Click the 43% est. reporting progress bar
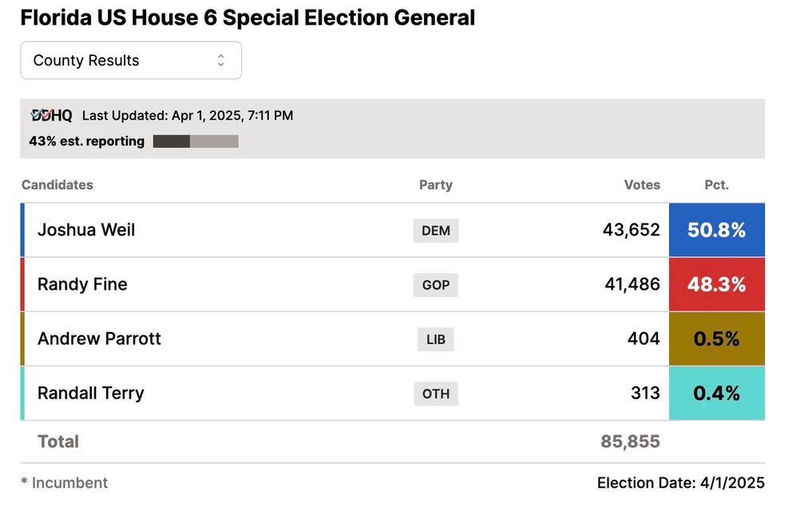This screenshot has width=812, height=511. (x=196, y=141)
